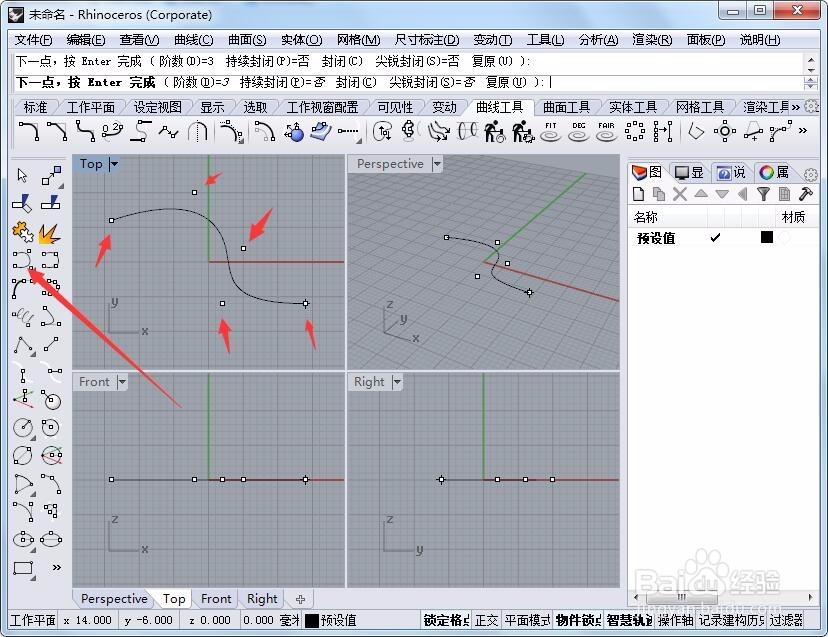Screen dimensions: 828x637
Task: Click the Join puzzle-piece tool
Action: click(x=22, y=232)
